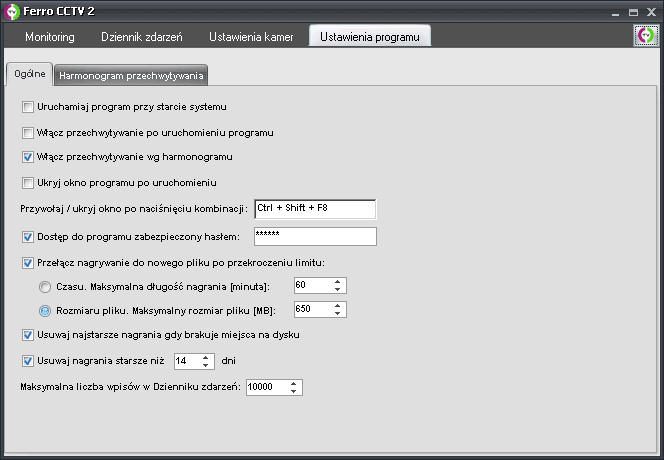Minimize the Ferro CCTV 2 window
This screenshot has height=460, width=664.
click(x=615, y=13)
